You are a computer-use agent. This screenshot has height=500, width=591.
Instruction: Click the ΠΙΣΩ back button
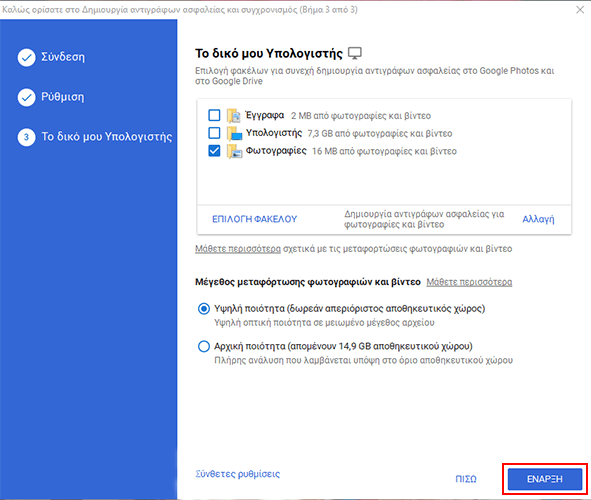click(x=466, y=479)
